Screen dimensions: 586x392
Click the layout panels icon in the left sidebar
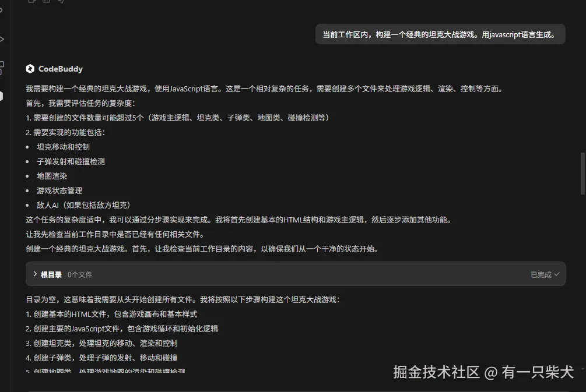pyautogui.click(x=2, y=65)
